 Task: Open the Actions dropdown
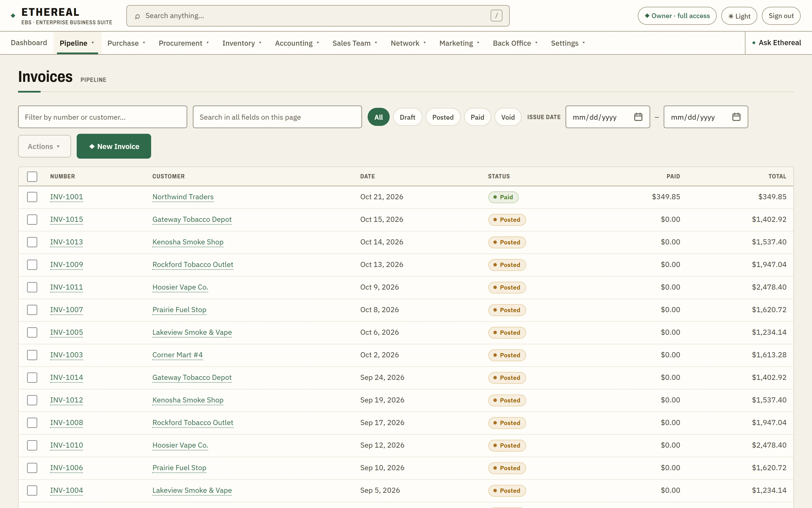44,146
